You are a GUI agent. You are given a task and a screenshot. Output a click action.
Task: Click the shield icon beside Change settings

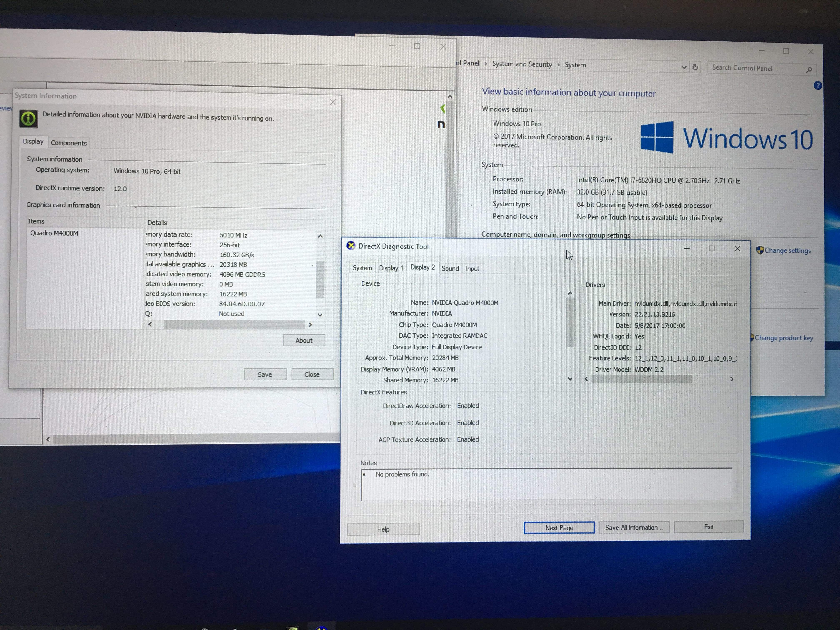pos(760,250)
